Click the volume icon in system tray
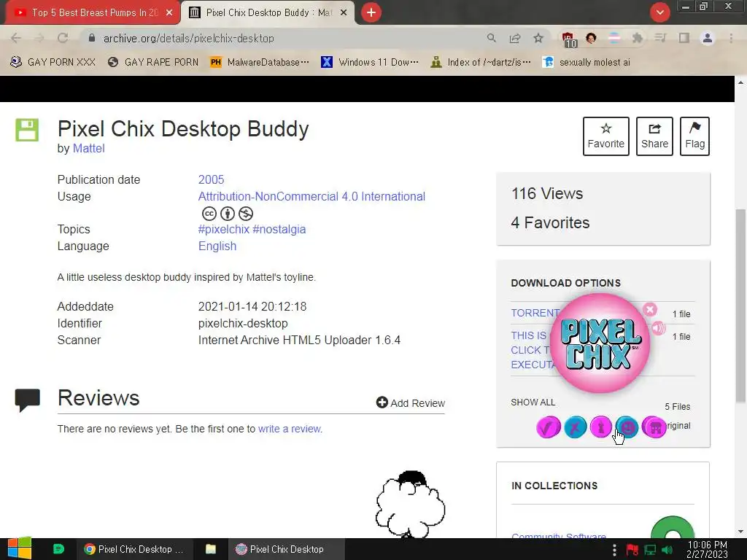The width and height of the screenshot is (747, 560). click(667, 550)
